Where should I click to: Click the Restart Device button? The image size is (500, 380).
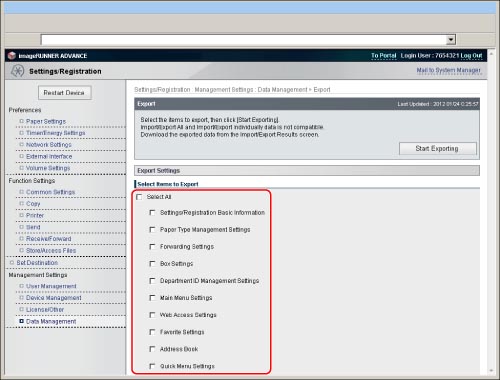(64, 93)
